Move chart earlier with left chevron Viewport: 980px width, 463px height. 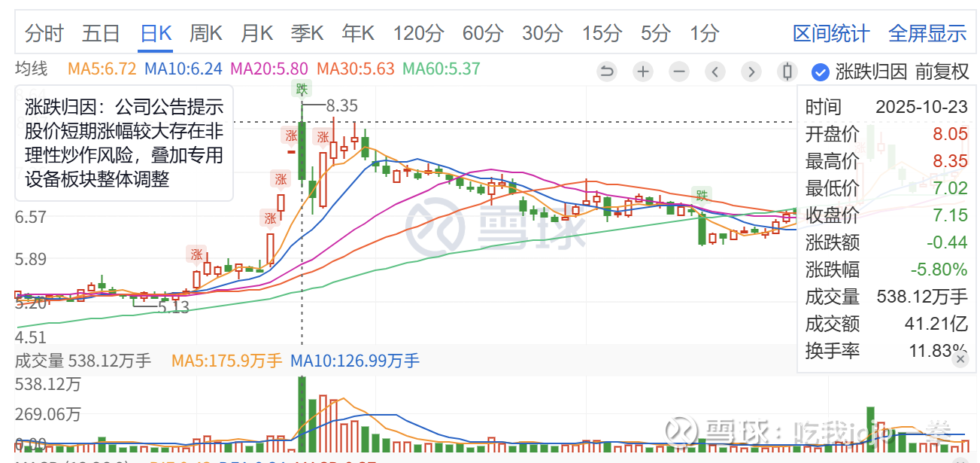point(715,72)
